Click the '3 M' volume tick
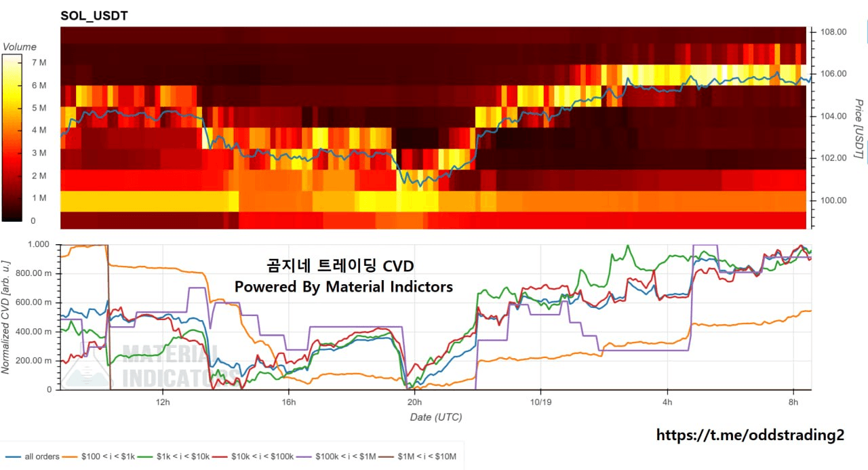Screen dimensions: 868x470 tap(39, 153)
